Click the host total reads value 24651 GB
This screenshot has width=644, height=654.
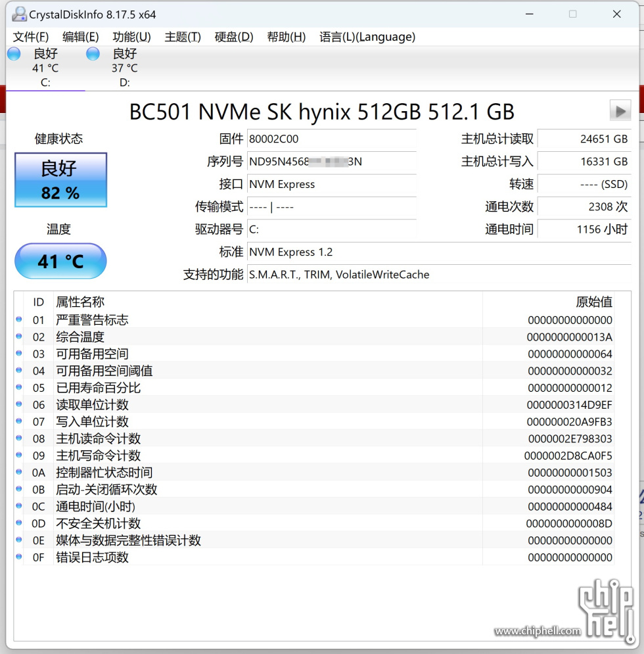point(584,139)
